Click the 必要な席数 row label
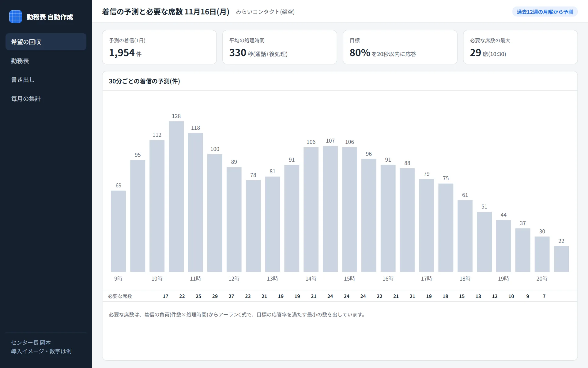Image resolution: width=588 pixels, height=368 pixels. tap(120, 296)
